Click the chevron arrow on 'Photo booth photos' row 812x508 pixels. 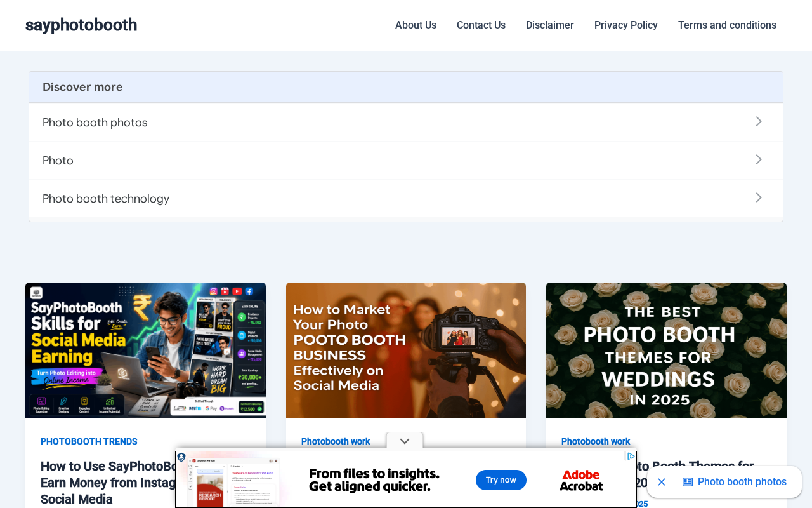759,121
